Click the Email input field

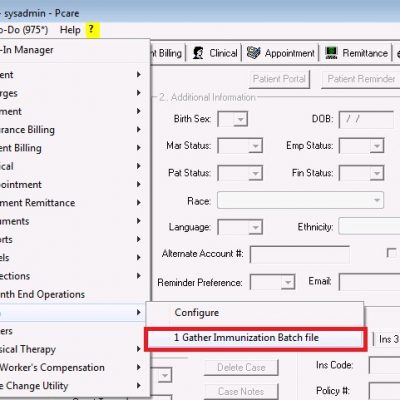(x=369, y=282)
